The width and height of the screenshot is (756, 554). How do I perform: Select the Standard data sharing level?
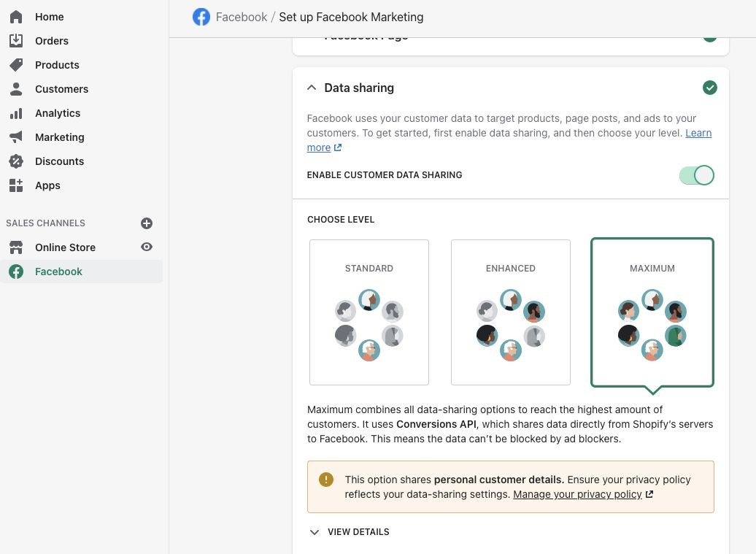point(369,312)
